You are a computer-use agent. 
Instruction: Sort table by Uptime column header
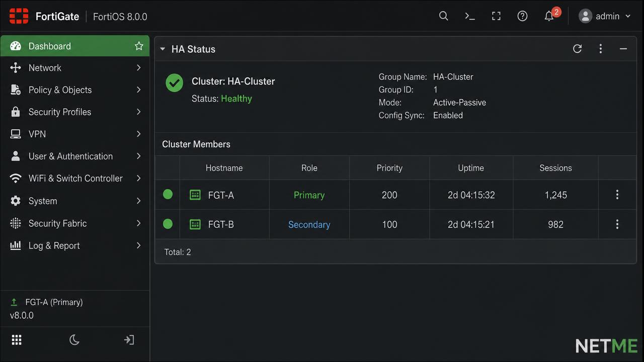pyautogui.click(x=471, y=168)
